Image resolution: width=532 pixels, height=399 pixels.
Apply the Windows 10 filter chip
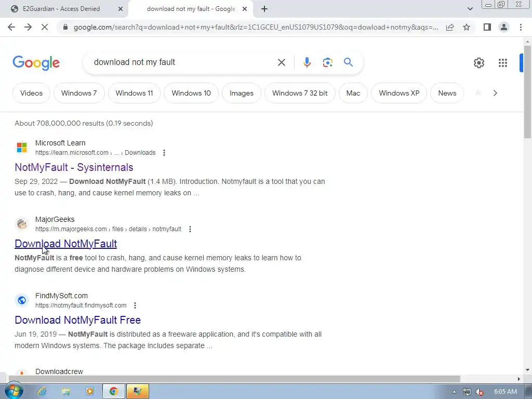pyautogui.click(x=191, y=93)
